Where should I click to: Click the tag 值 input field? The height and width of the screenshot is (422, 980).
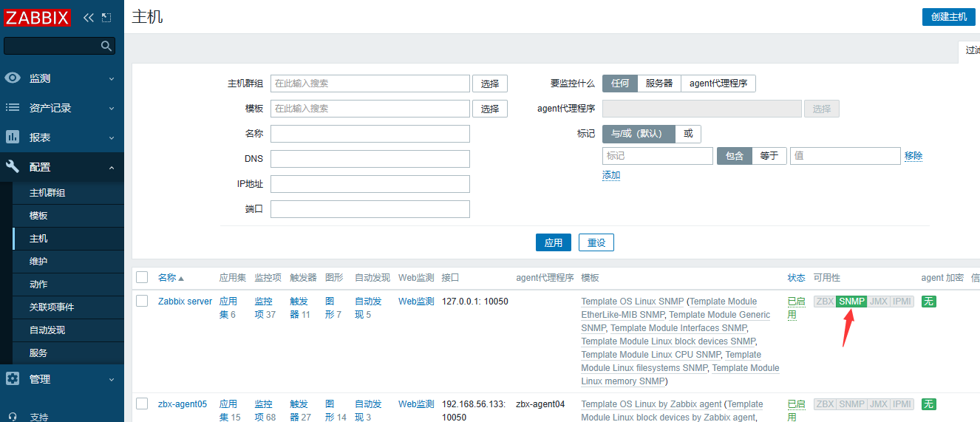pos(845,156)
